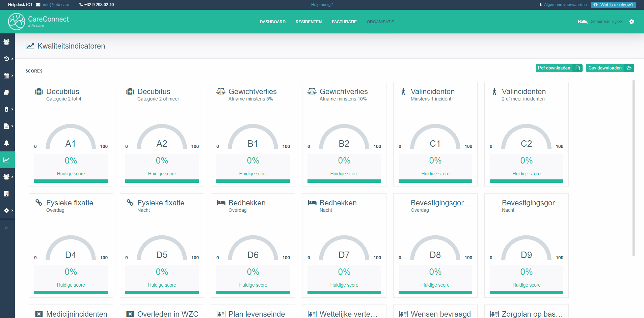Expand the history icon's submenu arrow
The width and height of the screenshot is (644, 318).
click(x=12, y=59)
